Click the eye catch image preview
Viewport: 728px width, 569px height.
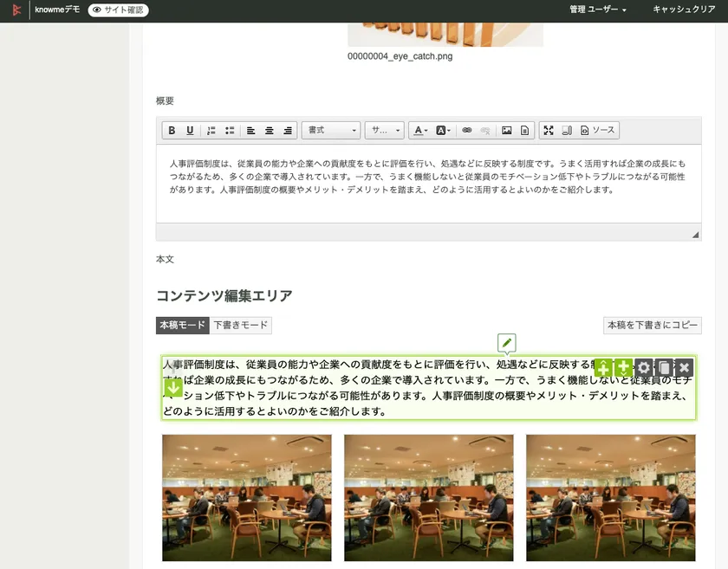point(445,35)
